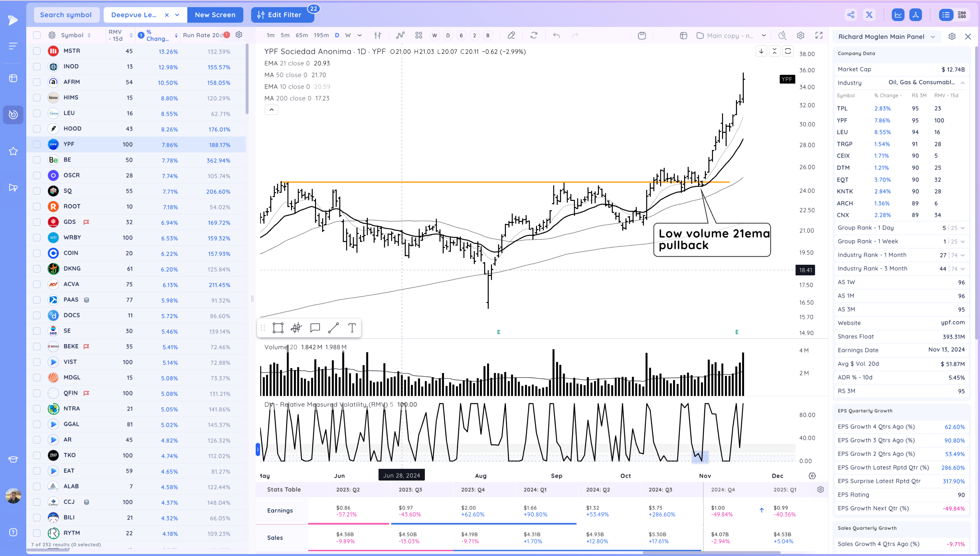
Task: Open the ypf.com website link
Action: click(x=953, y=323)
